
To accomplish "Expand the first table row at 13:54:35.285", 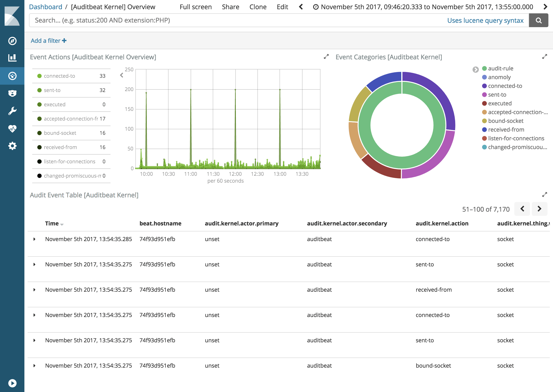I will coord(34,239).
